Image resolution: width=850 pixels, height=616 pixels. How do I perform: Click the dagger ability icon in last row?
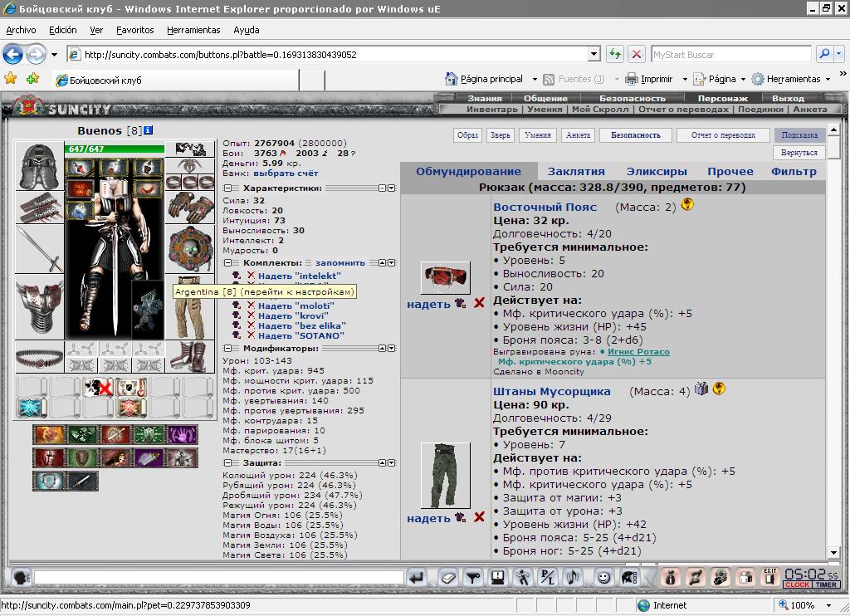(82, 481)
